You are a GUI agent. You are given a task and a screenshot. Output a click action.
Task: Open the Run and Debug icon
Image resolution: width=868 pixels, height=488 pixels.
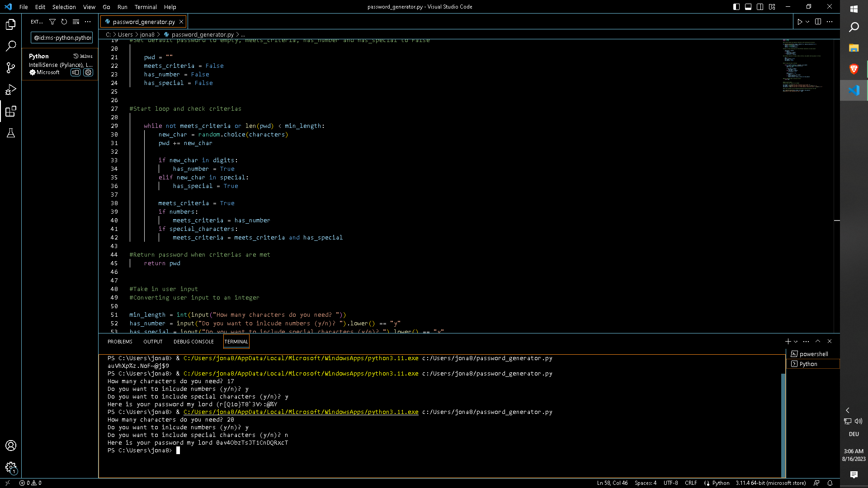click(x=11, y=89)
